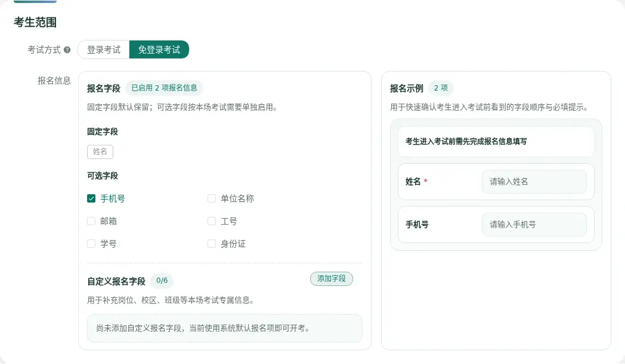Click the 报名字段 title
The height and width of the screenshot is (364, 625).
click(104, 88)
